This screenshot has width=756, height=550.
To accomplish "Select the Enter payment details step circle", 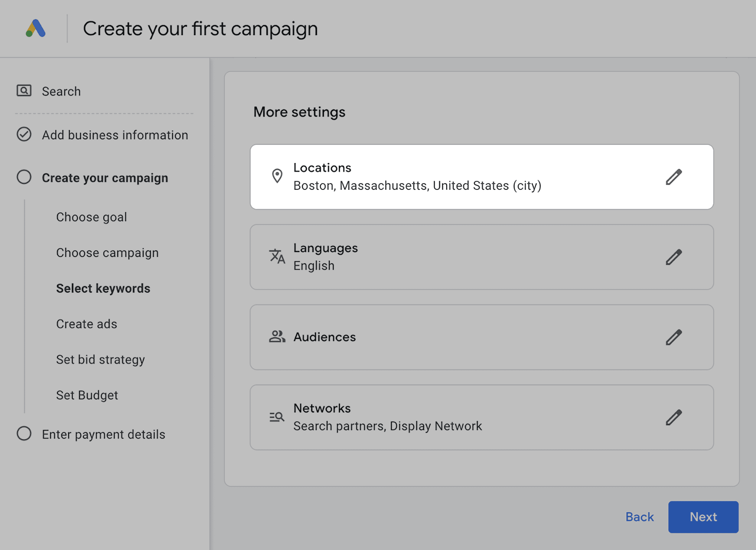I will coord(24,434).
